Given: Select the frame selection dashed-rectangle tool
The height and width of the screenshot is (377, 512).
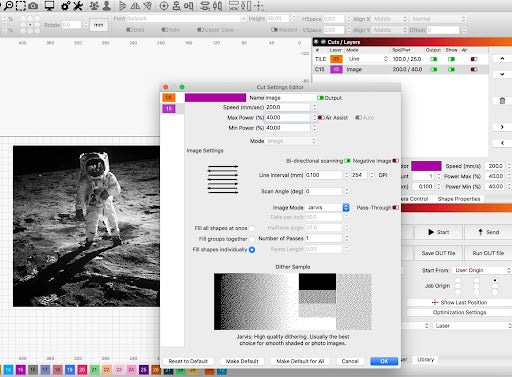Looking at the screenshot, I should [x=21, y=5].
